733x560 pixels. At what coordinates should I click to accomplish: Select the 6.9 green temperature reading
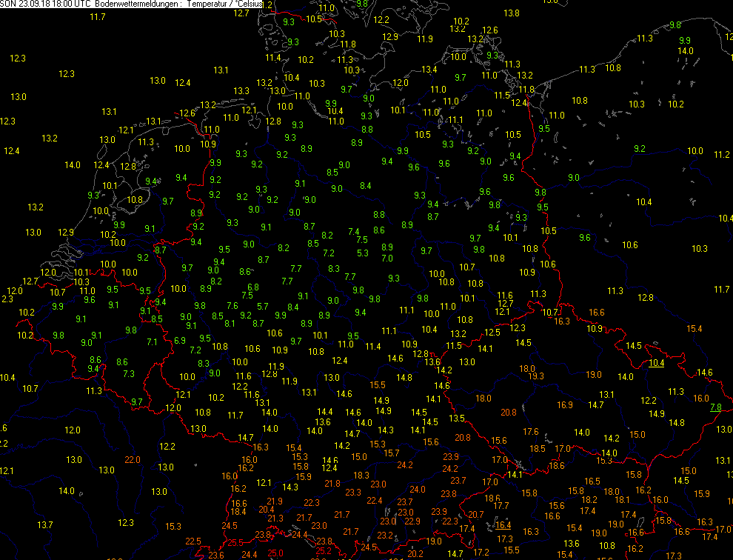(x=180, y=341)
